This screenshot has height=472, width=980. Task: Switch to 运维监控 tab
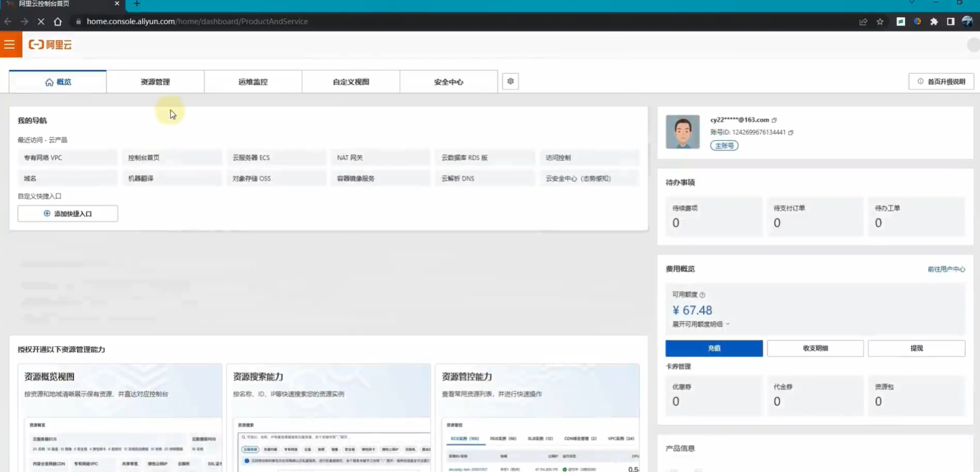253,82
